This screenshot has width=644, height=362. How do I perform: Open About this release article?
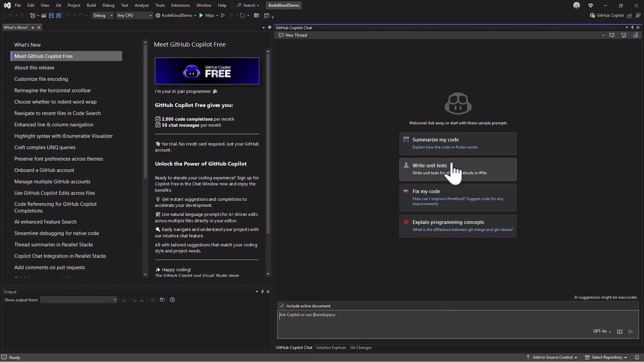tap(34, 68)
